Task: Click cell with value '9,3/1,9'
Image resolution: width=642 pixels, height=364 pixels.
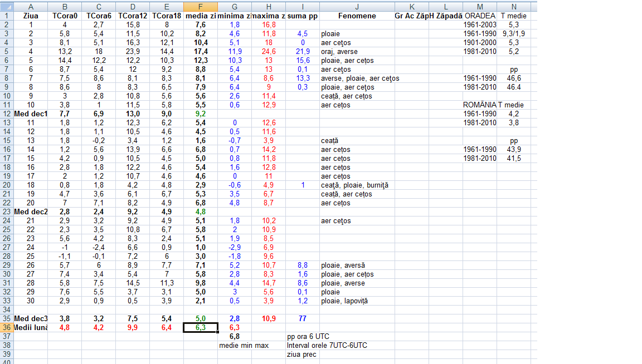Action: coord(514,33)
